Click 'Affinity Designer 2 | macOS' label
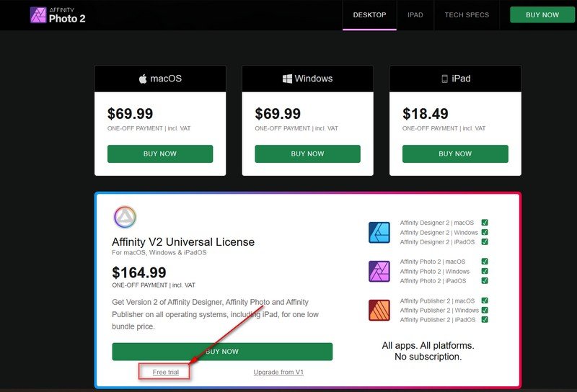 point(437,223)
